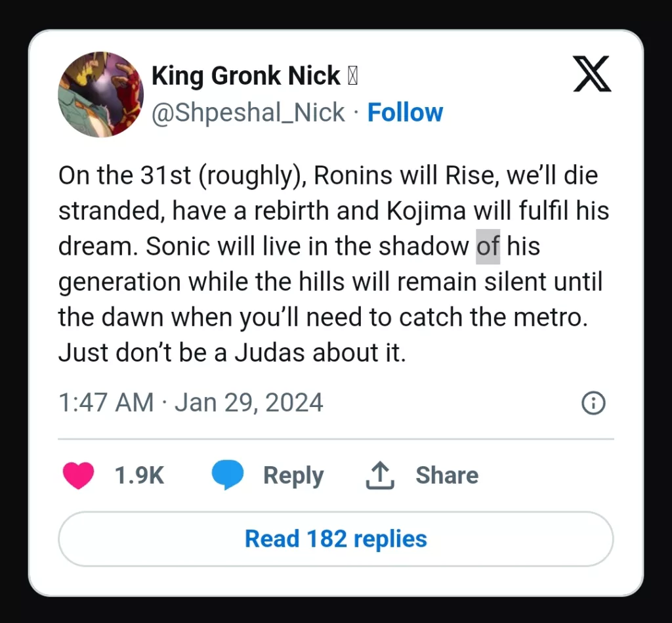Open the tweet info circle icon

click(593, 403)
